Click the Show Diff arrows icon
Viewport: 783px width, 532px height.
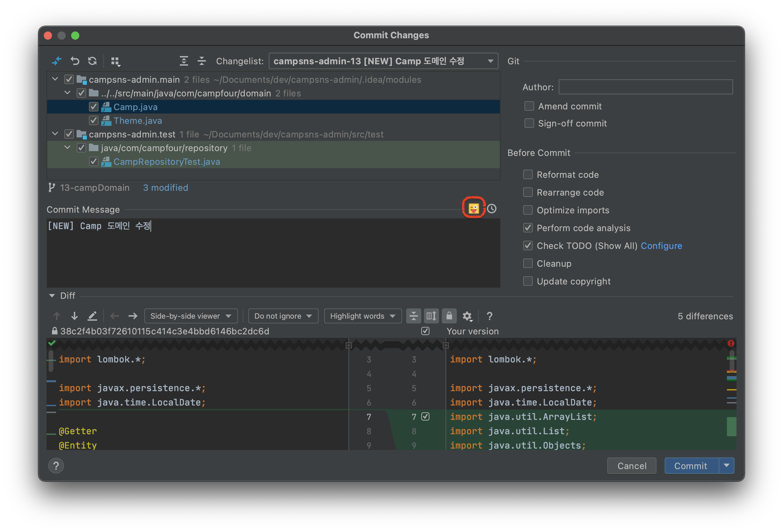56,61
